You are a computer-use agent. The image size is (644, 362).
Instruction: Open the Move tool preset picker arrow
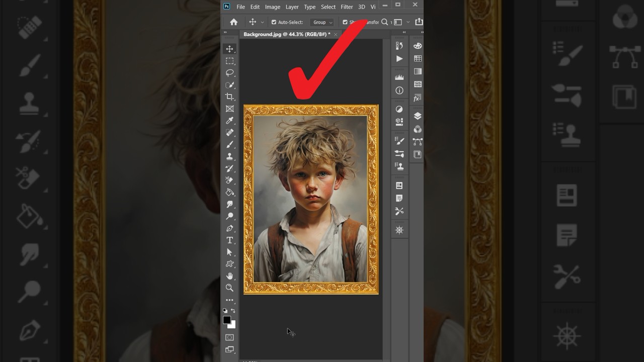pyautogui.click(x=262, y=23)
